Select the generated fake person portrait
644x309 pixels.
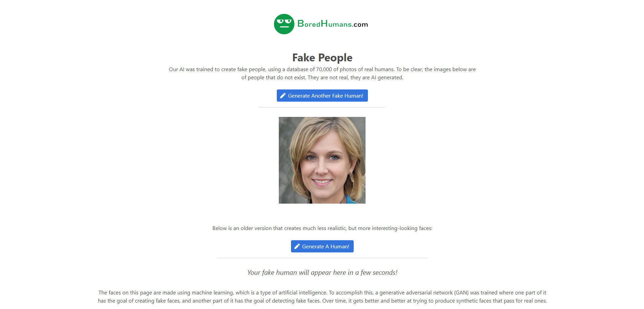(322, 160)
